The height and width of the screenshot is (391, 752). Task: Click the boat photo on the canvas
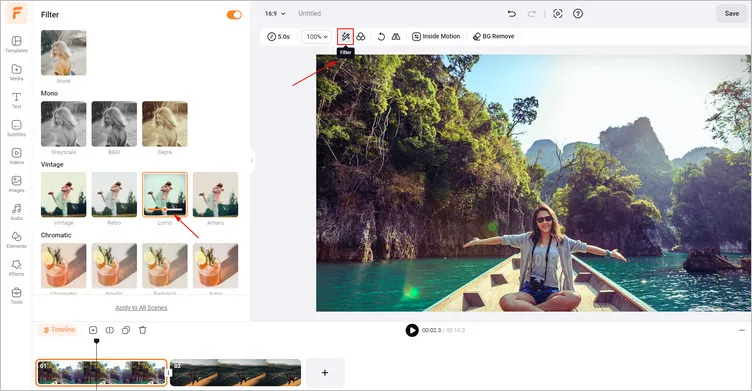(x=533, y=183)
